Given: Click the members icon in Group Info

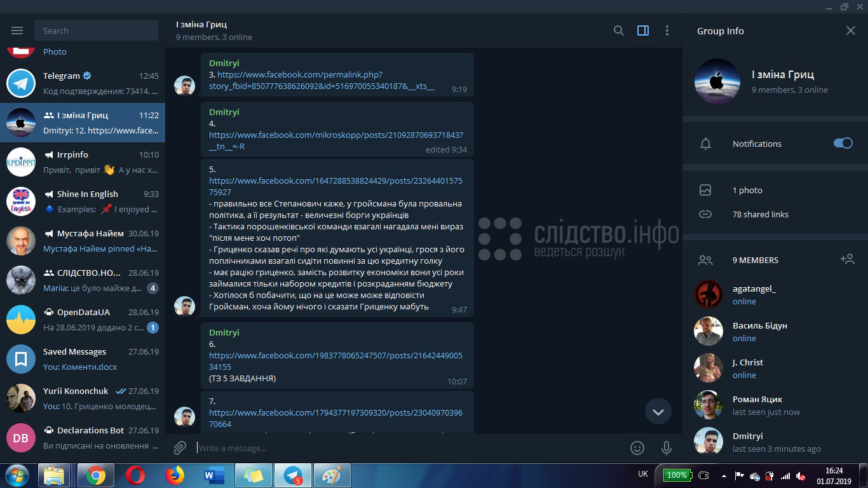Looking at the screenshot, I should tap(705, 260).
